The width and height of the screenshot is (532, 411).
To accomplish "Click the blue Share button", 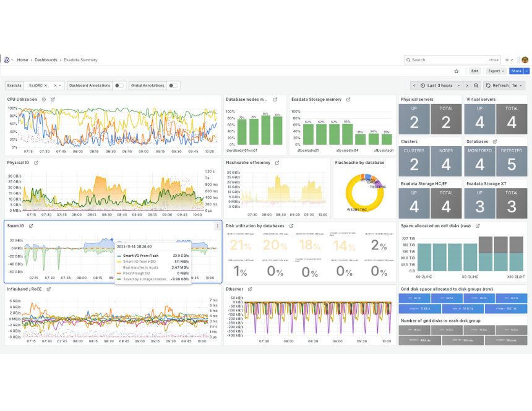I will click(x=516, y=71).
